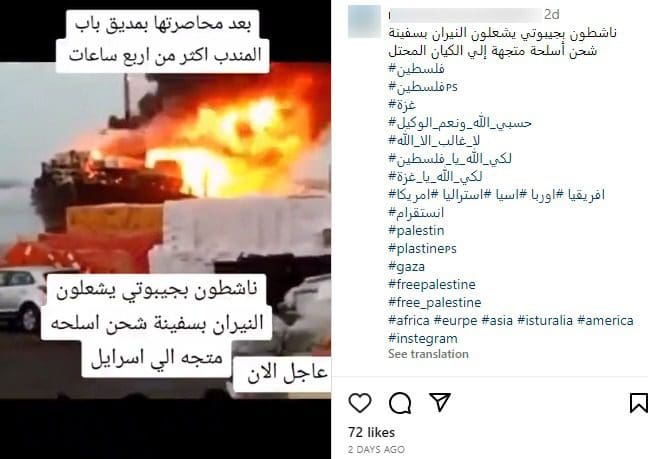Click the burning ship video to play
Image resolution: width=648 pixels, height=459 pixels.
coord(165,229)
